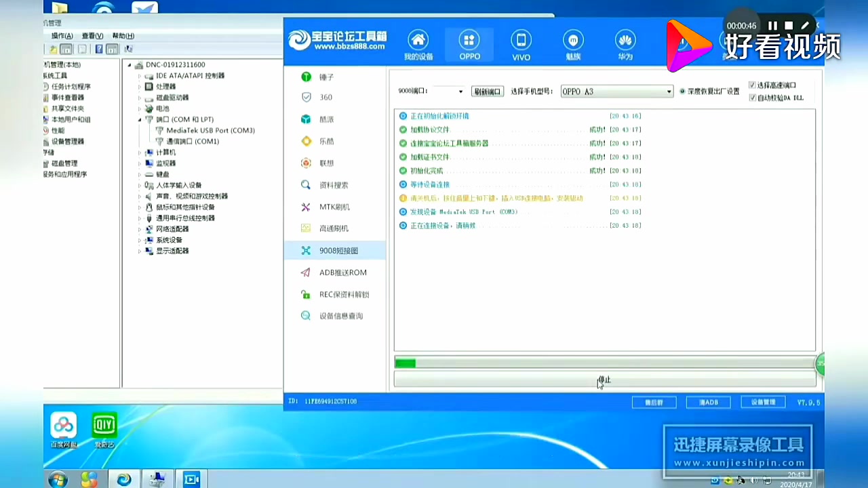Open 资料搜索 search in sidebar
This screenshot has width=868, height=488.
335,185
